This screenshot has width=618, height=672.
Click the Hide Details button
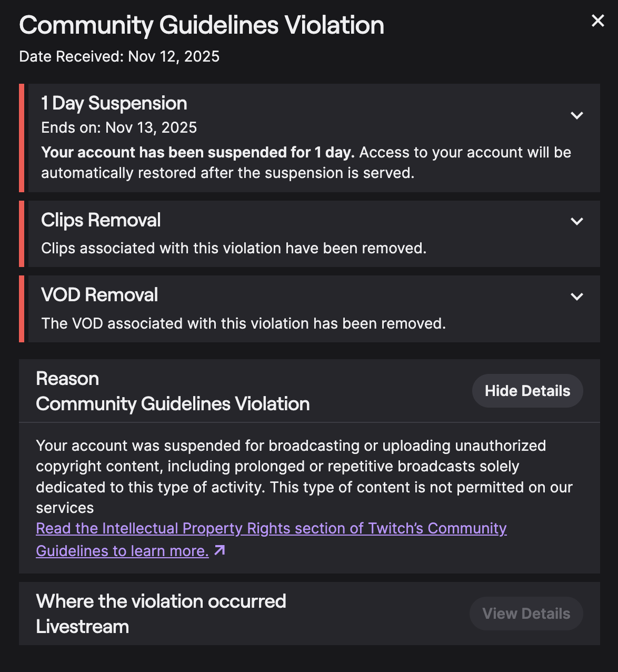pyautogui.click(x=527, y=391)
